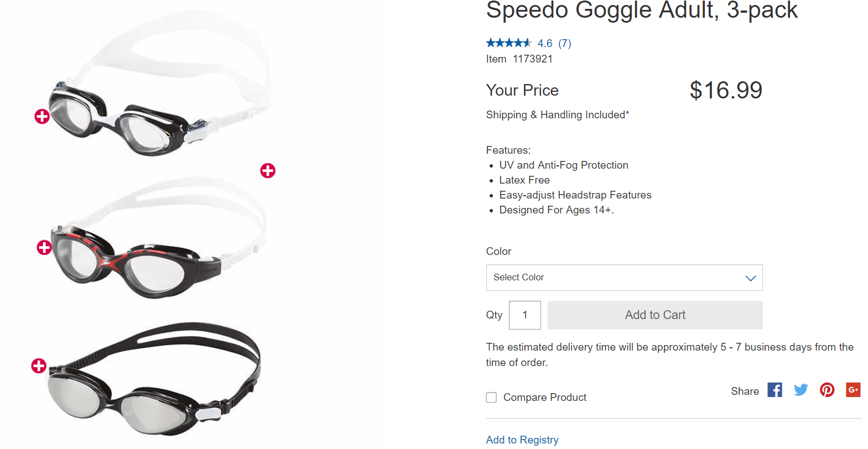The height and width of the screenshot is (449, 868).
Task: Click the plus hotspot on the red-accented goggles
Action: click(x=44, y=247)
